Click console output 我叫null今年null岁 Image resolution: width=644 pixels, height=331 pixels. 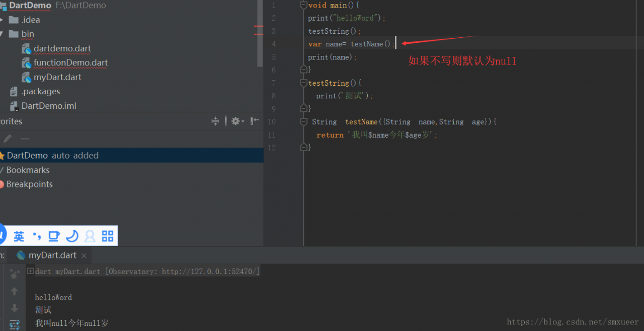click(71, 323)
